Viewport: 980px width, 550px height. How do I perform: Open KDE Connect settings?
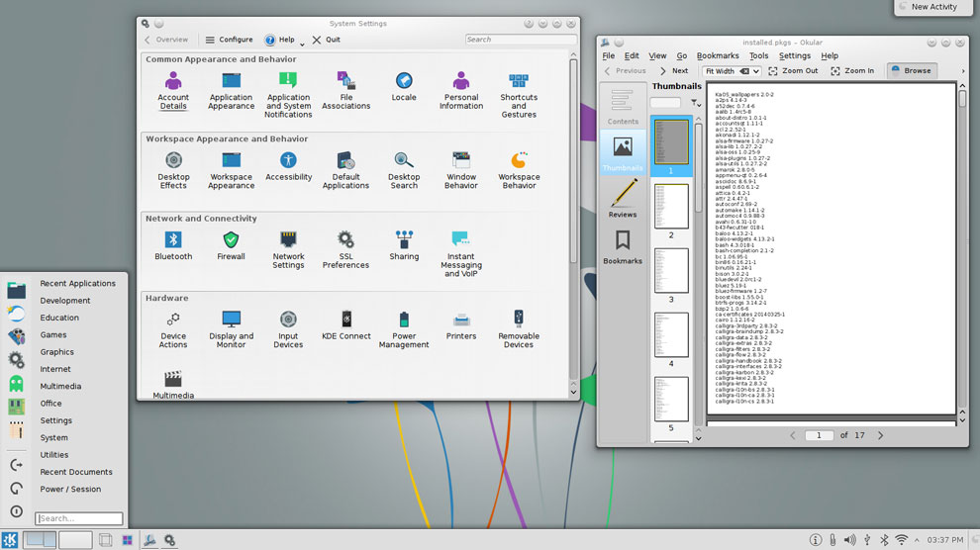click(345, 325)
